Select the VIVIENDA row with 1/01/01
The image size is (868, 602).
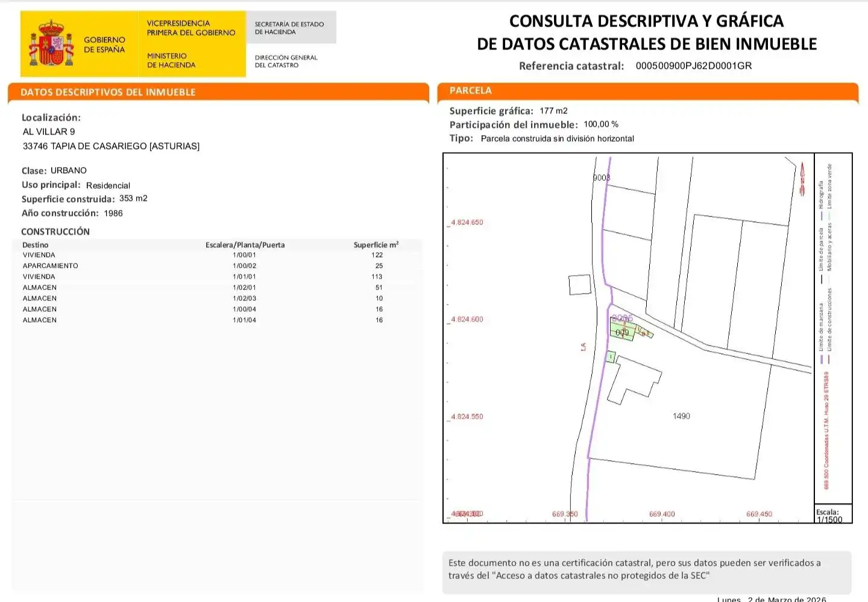(x=217, y=277)
